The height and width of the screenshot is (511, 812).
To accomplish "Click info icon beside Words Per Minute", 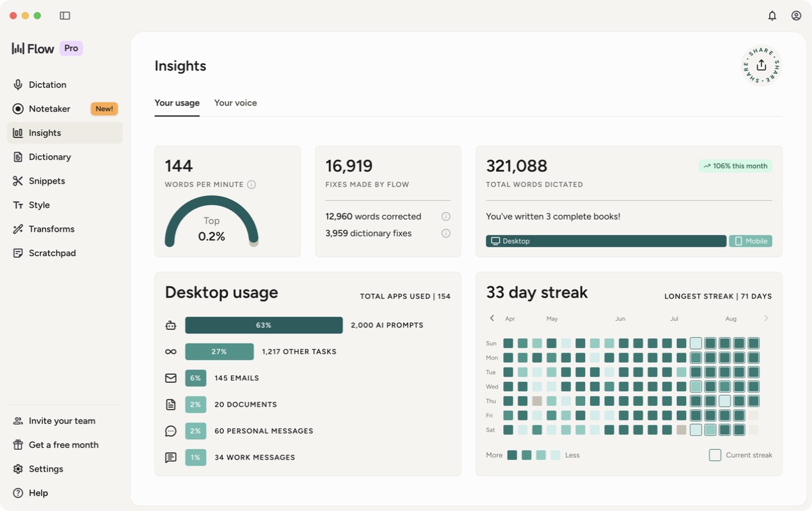I will coord(252,184).
